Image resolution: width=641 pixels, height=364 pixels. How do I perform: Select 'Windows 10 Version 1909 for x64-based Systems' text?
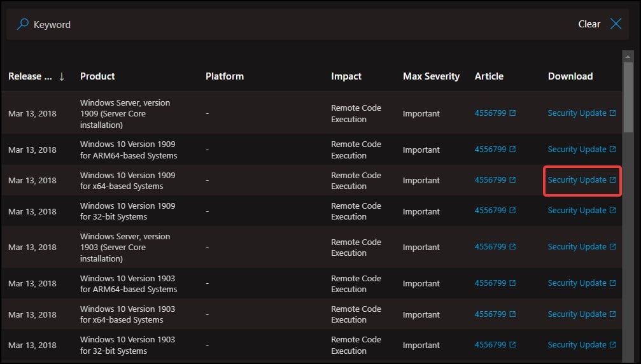pos(127,181)
